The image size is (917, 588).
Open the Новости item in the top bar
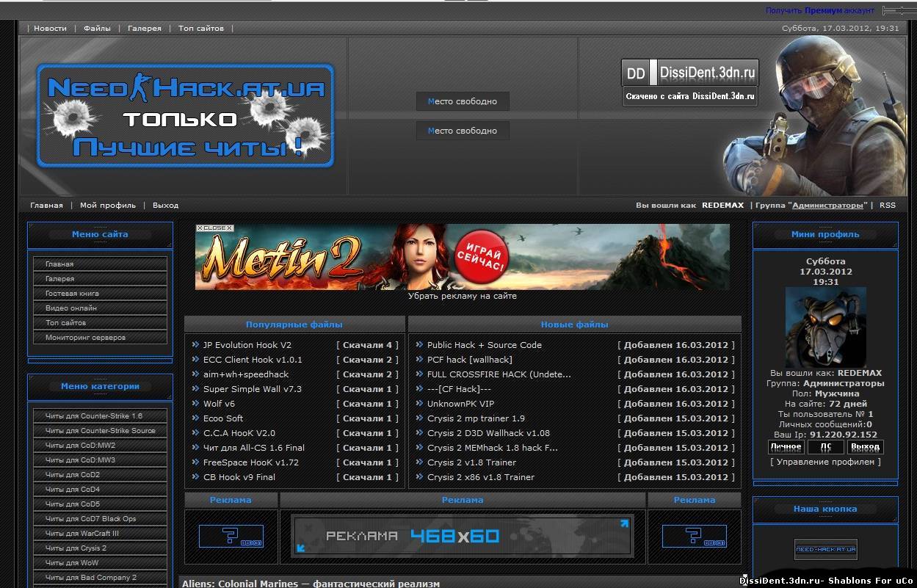(50, 28)
